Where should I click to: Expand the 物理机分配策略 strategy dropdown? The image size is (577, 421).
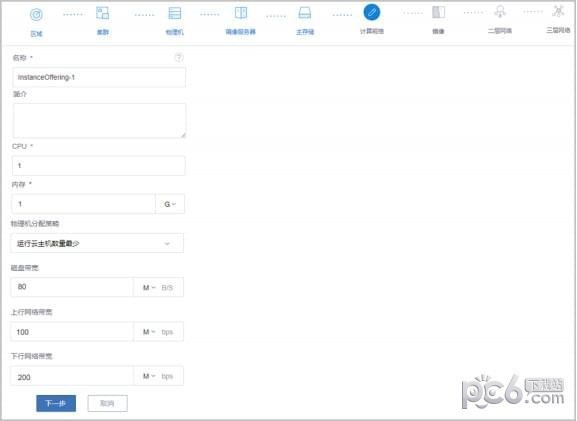[97, 243]
